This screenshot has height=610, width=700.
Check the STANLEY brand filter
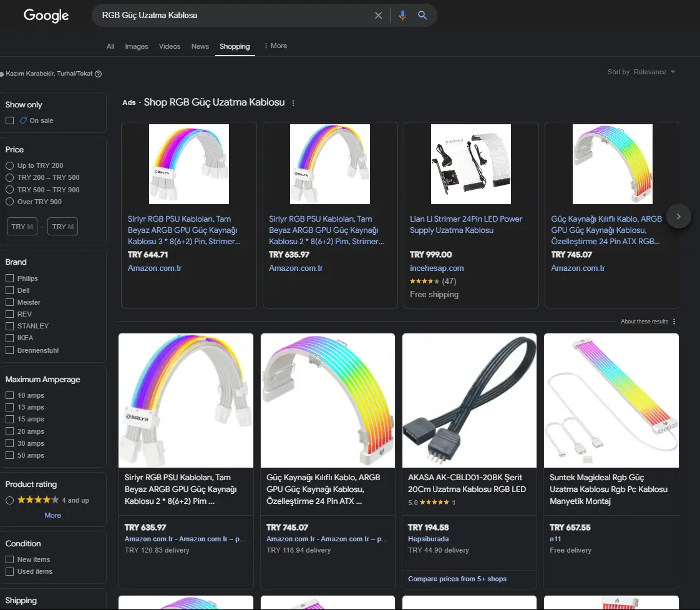[x=9, y=326]
